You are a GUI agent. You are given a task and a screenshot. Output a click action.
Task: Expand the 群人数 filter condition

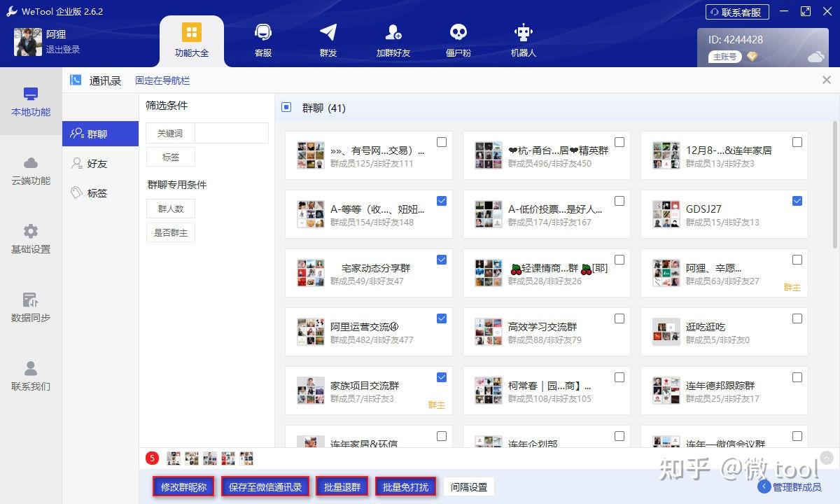coord(170,208)
